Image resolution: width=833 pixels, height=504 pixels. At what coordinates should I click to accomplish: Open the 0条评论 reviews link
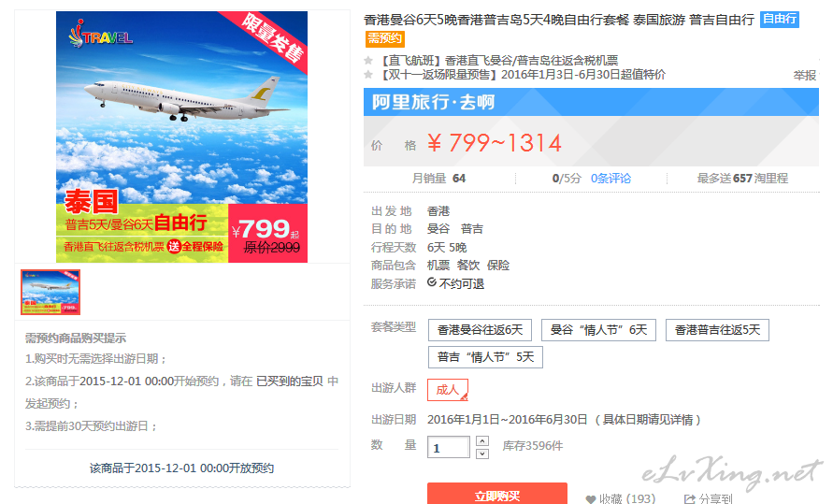click(610, 179)
